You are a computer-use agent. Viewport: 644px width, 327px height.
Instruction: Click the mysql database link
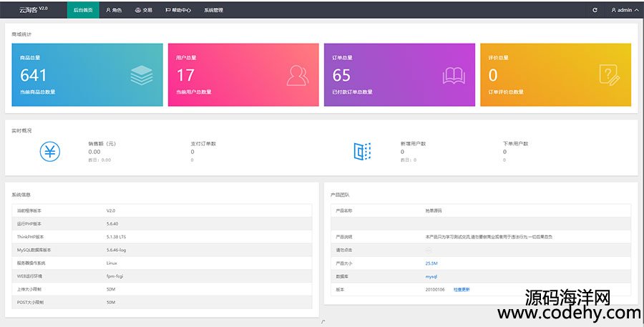(x=431, y=275)
